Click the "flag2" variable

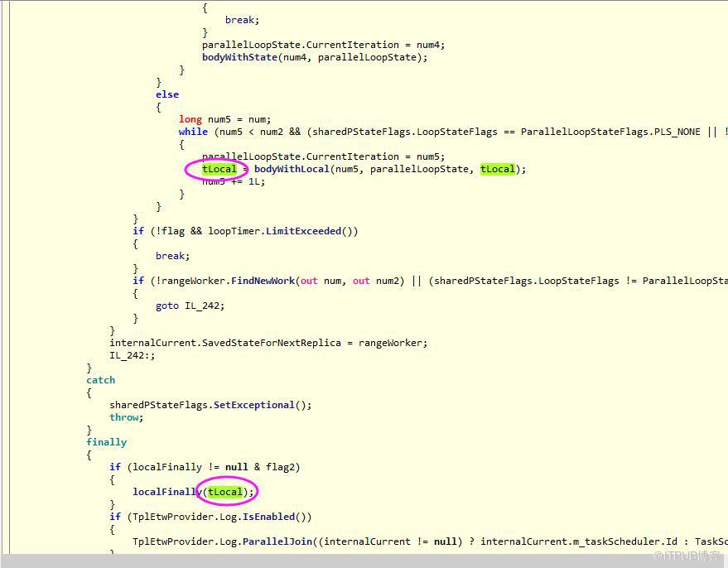[x=280, y=467]
